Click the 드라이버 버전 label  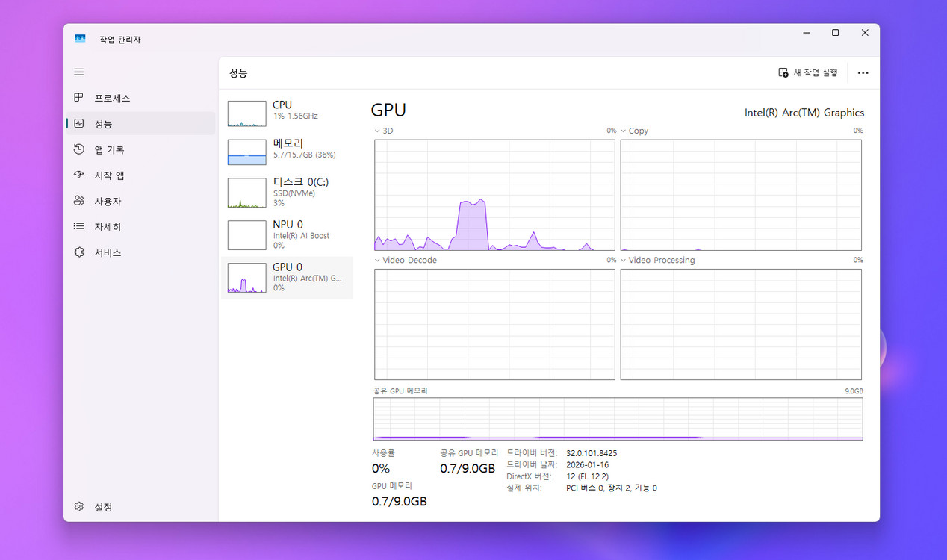(x=532, y=453)
